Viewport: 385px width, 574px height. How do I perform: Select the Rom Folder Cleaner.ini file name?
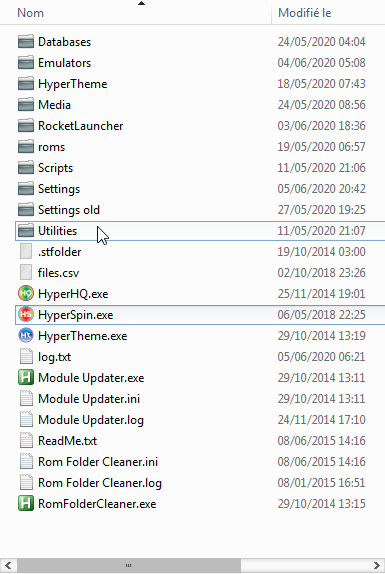point(98,462)
